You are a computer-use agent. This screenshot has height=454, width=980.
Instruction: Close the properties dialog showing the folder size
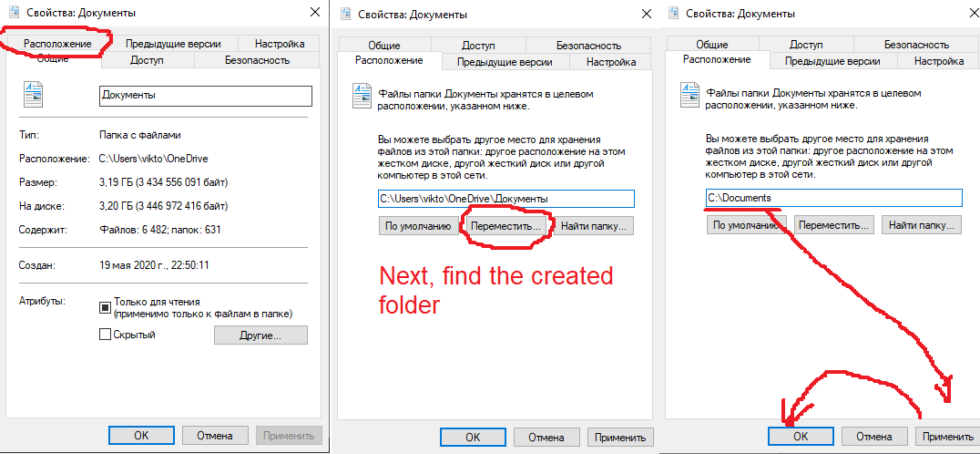[314, 12]
